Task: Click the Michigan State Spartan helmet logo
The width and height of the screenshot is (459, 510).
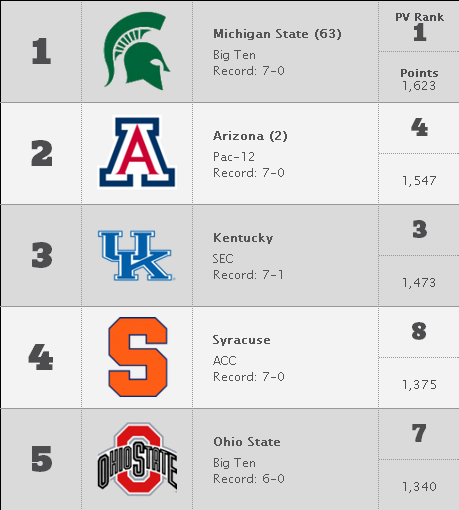Action: (137, 51)
